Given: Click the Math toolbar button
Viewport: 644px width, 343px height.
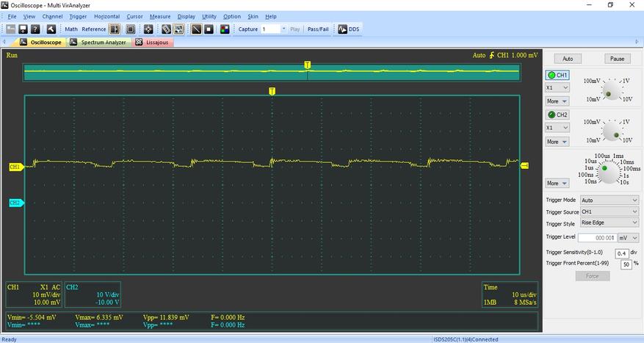Looking at the screenshot, I should 71,29.
